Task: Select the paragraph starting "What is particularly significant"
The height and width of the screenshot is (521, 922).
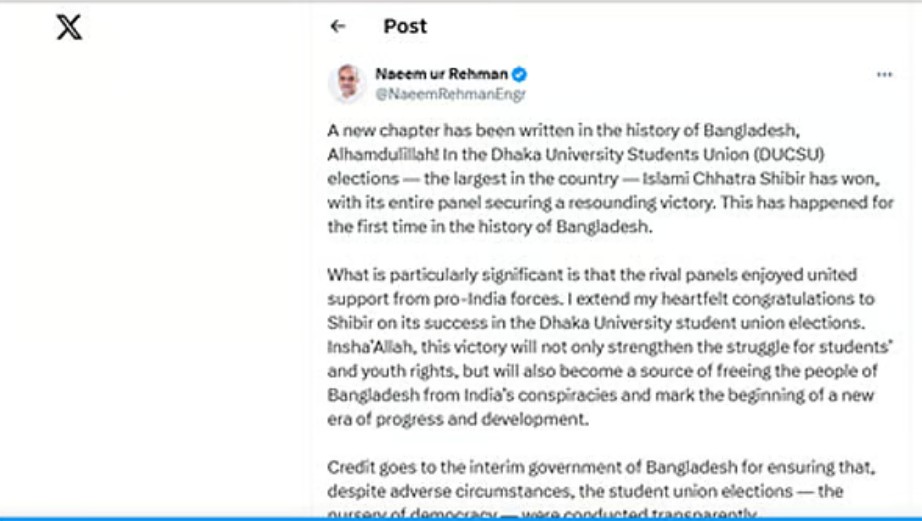Action: coord(600,346)
